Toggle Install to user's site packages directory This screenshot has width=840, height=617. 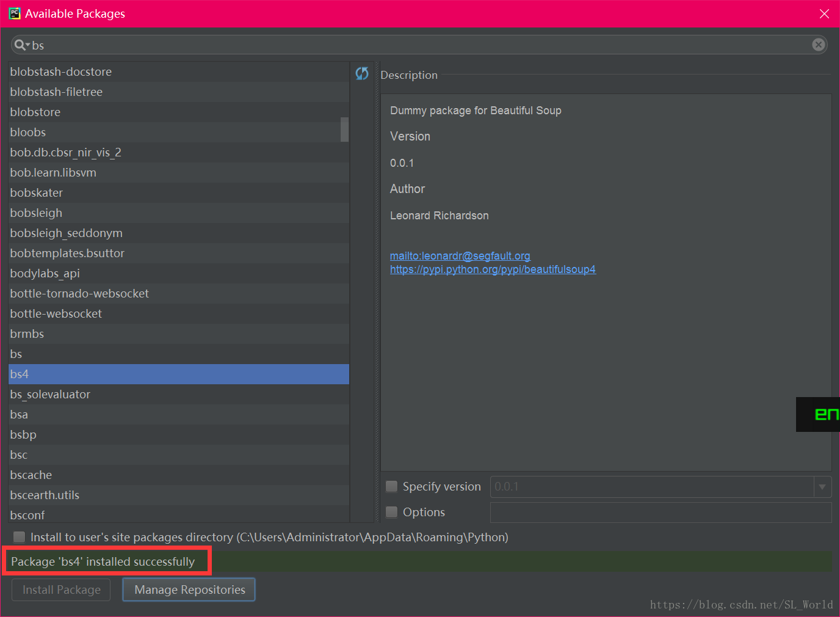pyautogui.click(x=20, y=537)
